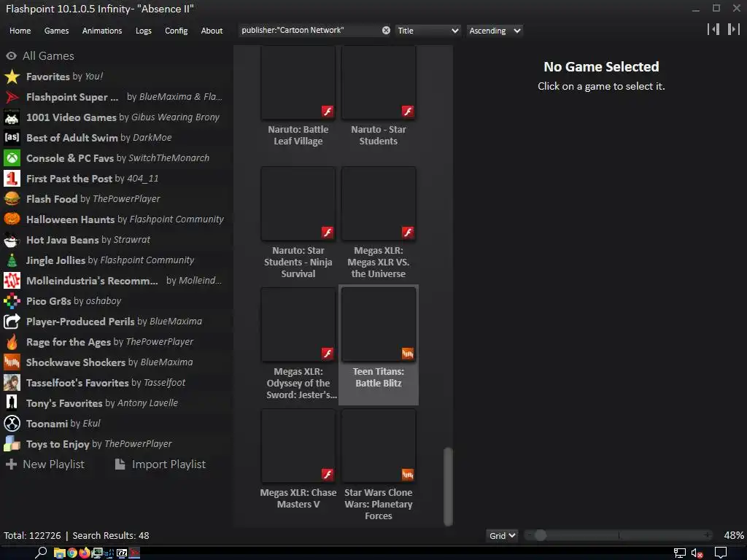Viewport: 747px width, 560px height.
Task: Click the Tony's Favorites silhouette icon
Action: pyautogui.click(x=12, y=403)
